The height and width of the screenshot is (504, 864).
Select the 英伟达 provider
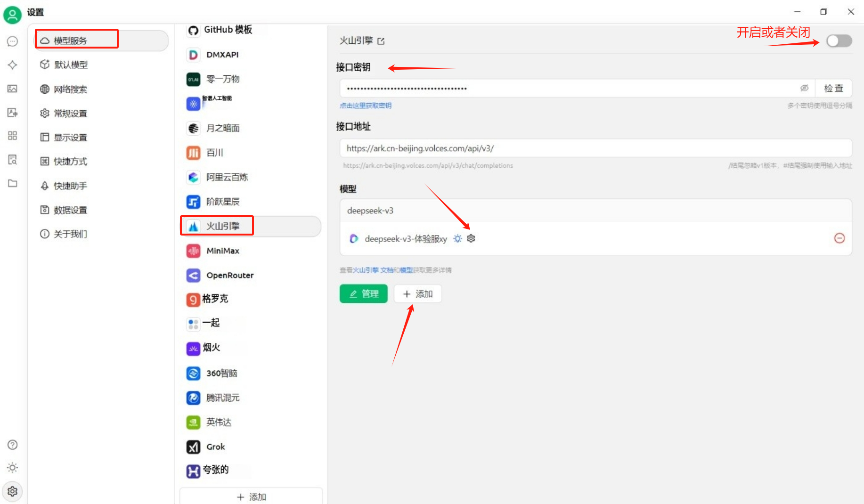tap(251, 422)
